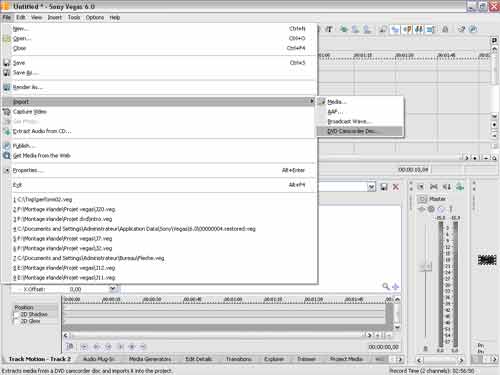Open the Options menu

pyautogui.click(x=95, y=17)
